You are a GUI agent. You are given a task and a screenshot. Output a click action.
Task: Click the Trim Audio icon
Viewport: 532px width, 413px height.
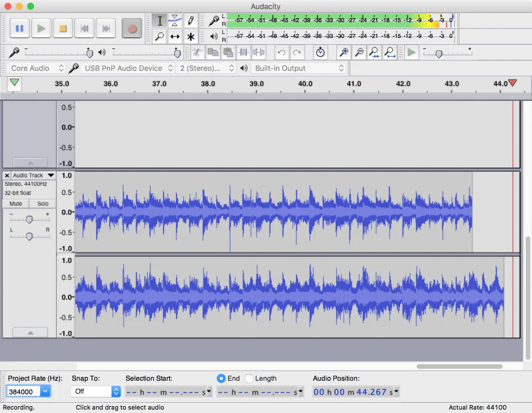coord(243,53)
